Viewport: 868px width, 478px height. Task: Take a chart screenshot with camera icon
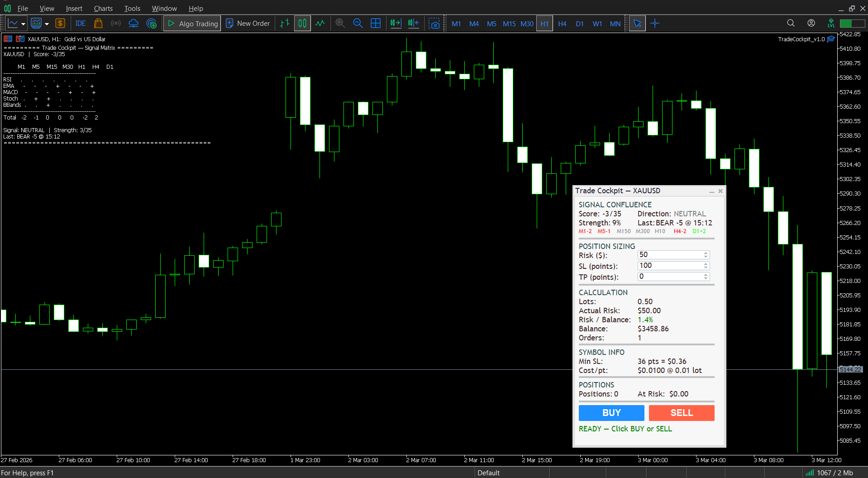pos(434,24)
